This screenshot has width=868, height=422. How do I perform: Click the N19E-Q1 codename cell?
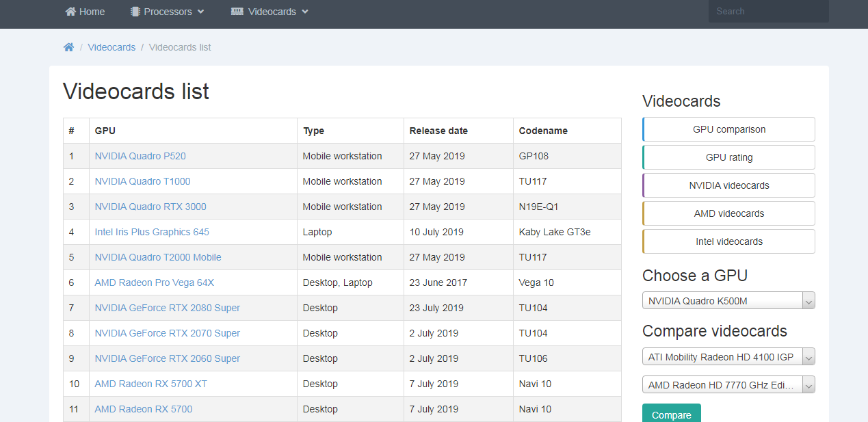click(567, 207)
